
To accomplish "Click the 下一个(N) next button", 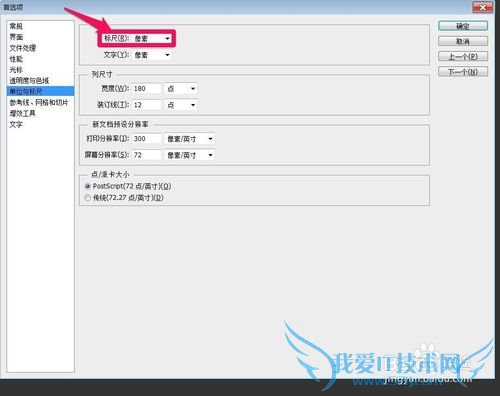I will [463, 72].
